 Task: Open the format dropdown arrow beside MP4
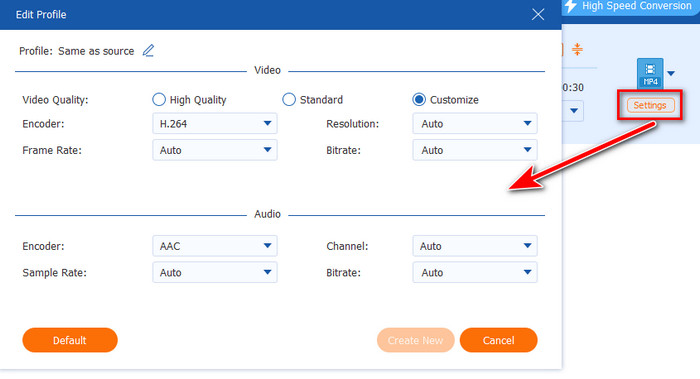[x=671, y=73]
